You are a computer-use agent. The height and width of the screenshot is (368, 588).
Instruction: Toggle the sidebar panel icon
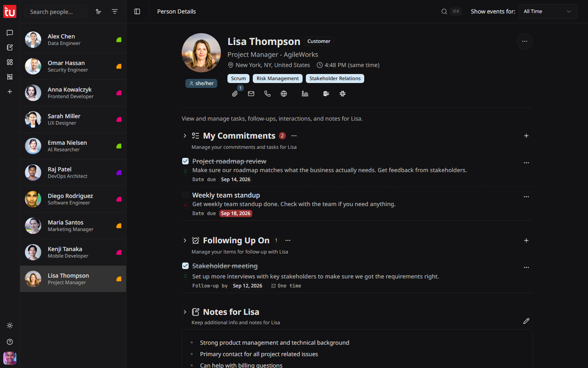pos(137,11)
